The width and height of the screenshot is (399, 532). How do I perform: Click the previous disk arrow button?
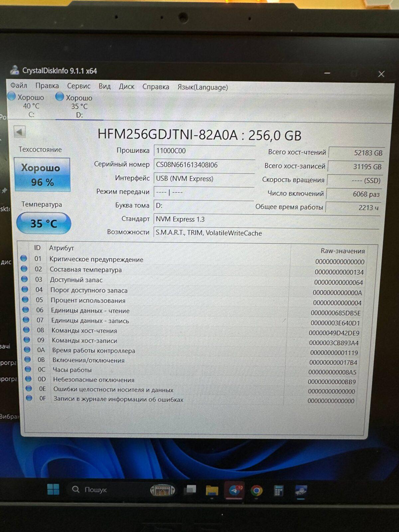(20, 132)
